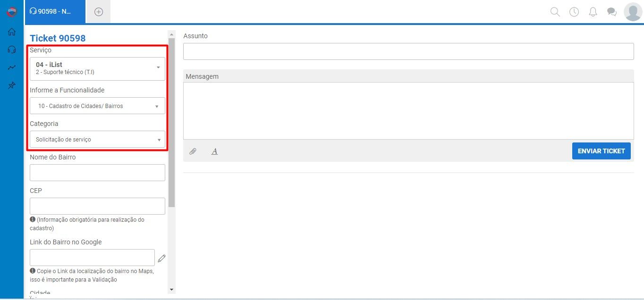Image resolution: width=644 pixels, height=300 pixels.
Task: Click scrollbar down arrow of form panel
Action: click(172, 289)
